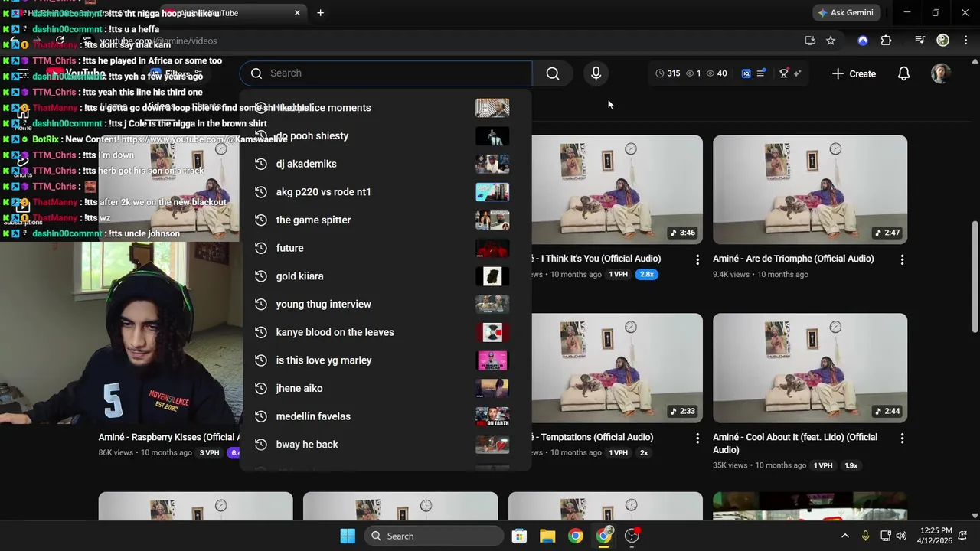The width and height of the screenshot is (980, 551).
Task: Click thumbnail next to 'jhene aiko' suggestion
Action: 492,388
